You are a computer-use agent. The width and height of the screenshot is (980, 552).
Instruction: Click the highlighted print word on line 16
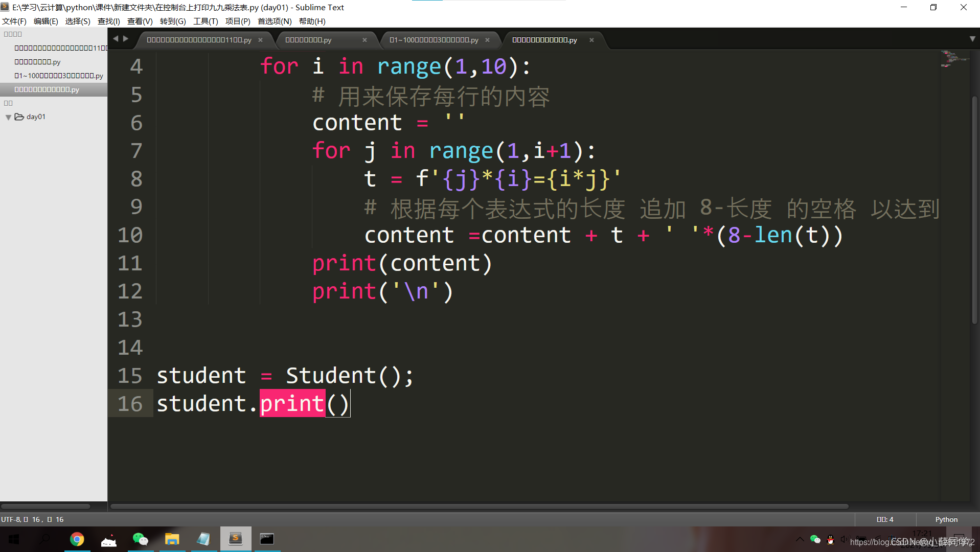tap(292, 404)
